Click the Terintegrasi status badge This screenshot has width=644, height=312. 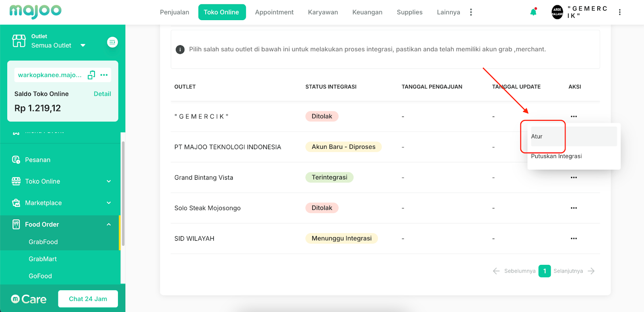coord(330,177)
